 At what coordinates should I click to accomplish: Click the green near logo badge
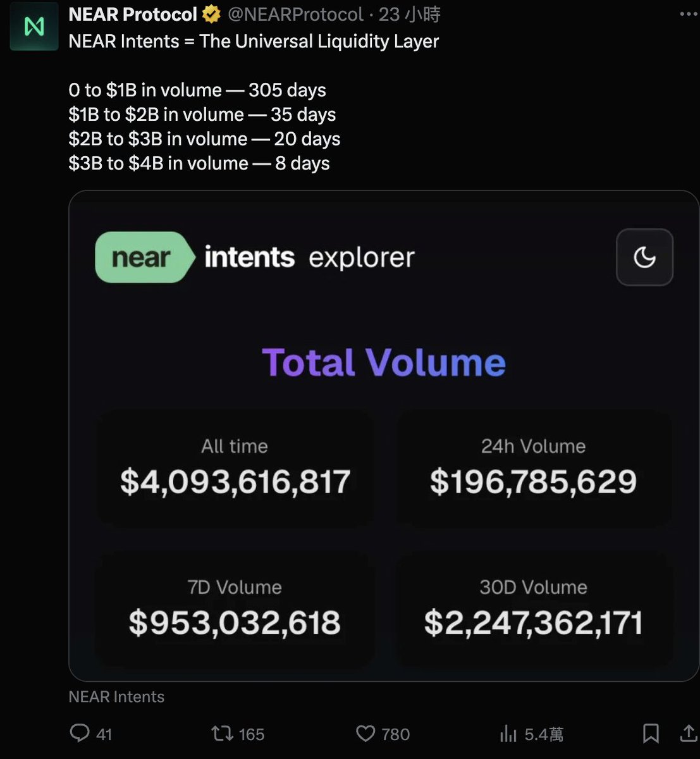click(142, 257)
